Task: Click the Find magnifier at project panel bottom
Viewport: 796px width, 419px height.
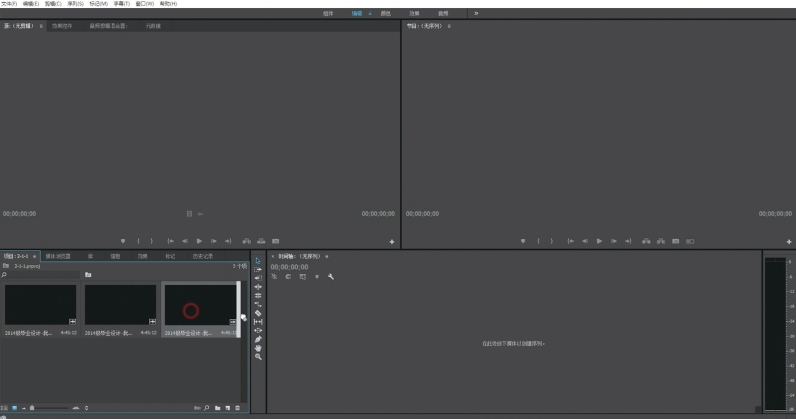Action: point(207,408)
